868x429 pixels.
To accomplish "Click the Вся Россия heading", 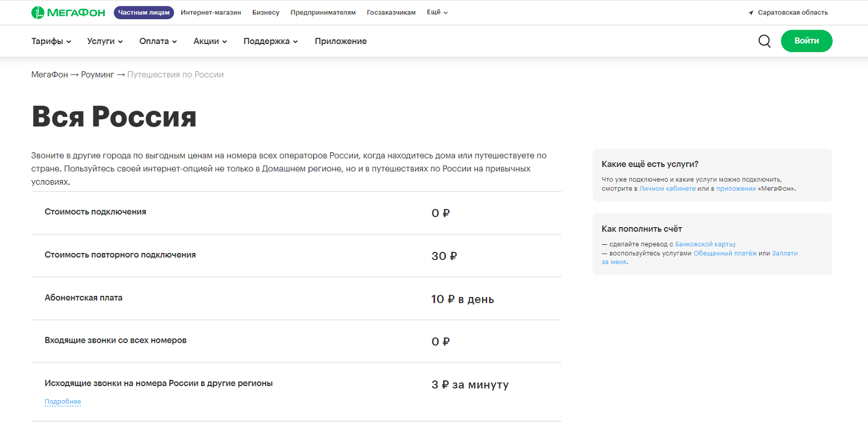I will [x=114, y=116].
